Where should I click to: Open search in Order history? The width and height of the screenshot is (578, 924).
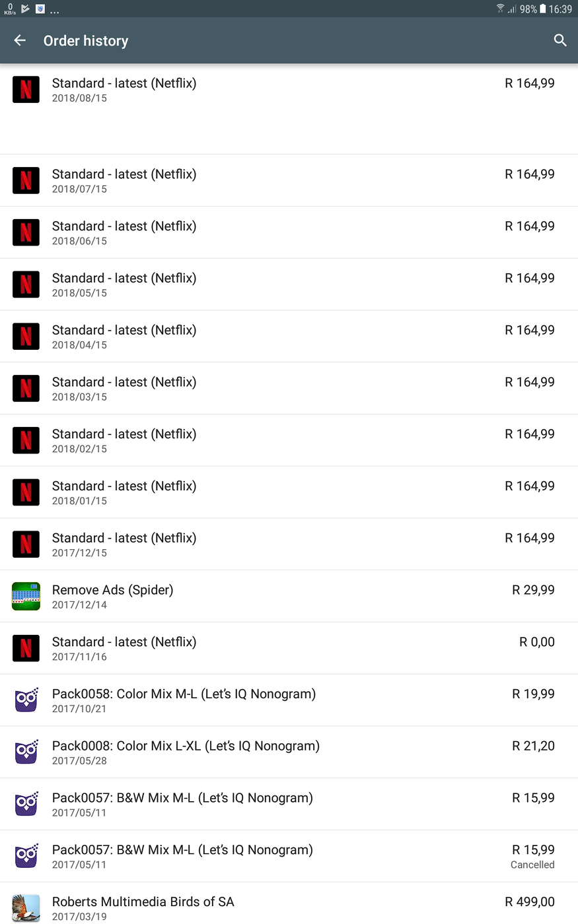560,41
